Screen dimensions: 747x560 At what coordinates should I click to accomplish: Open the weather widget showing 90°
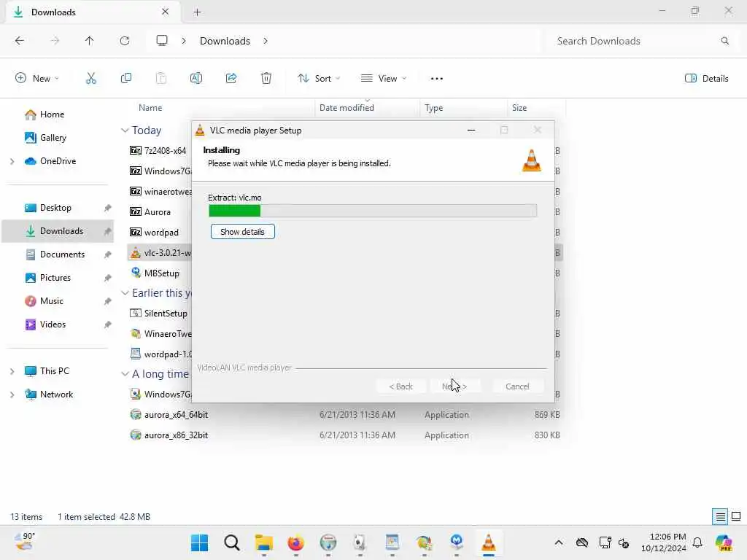tap(24, 542)
